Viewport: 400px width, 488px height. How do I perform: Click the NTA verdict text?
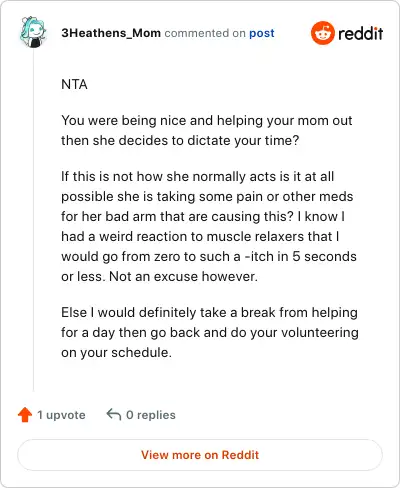tap(74, 84)
